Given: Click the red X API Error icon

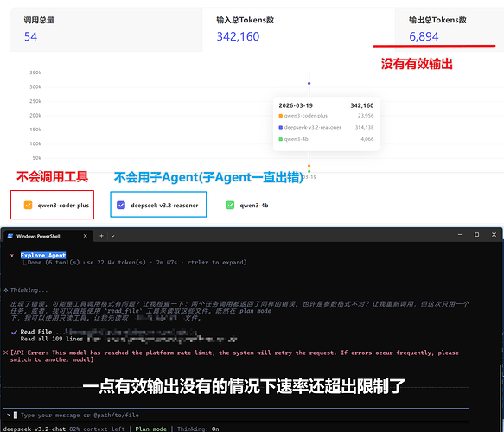Looking at the screenshot, I should [x=6, y=353].
